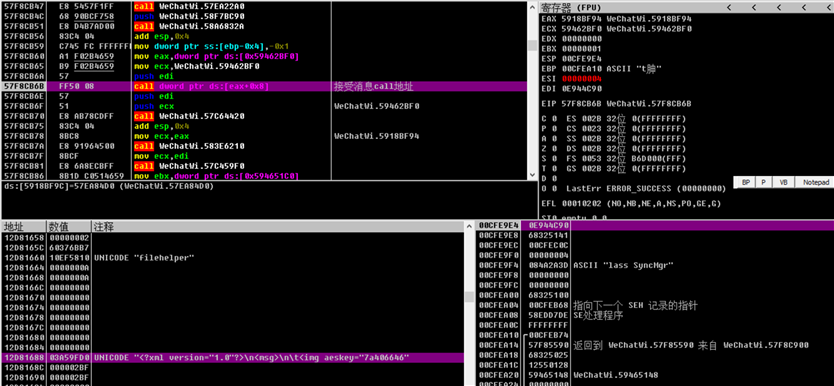Click the 注释 column header in dump
Viewport: 834px width, 386px height.
[278, 226]
